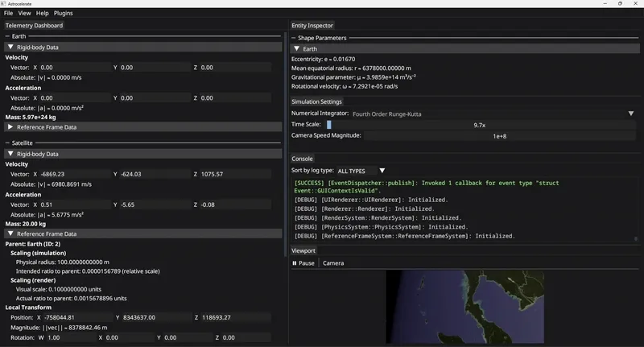Click Earth acceleration X field
Viewport: 644px width, 347px height.
pyautogui.click(x=74, y=97)
